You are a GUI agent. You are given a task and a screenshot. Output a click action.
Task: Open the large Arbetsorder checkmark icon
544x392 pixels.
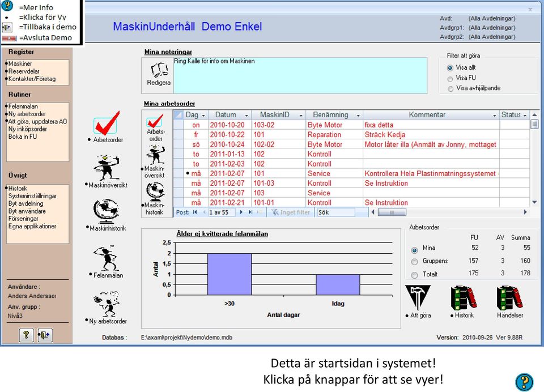pos(107,123)
